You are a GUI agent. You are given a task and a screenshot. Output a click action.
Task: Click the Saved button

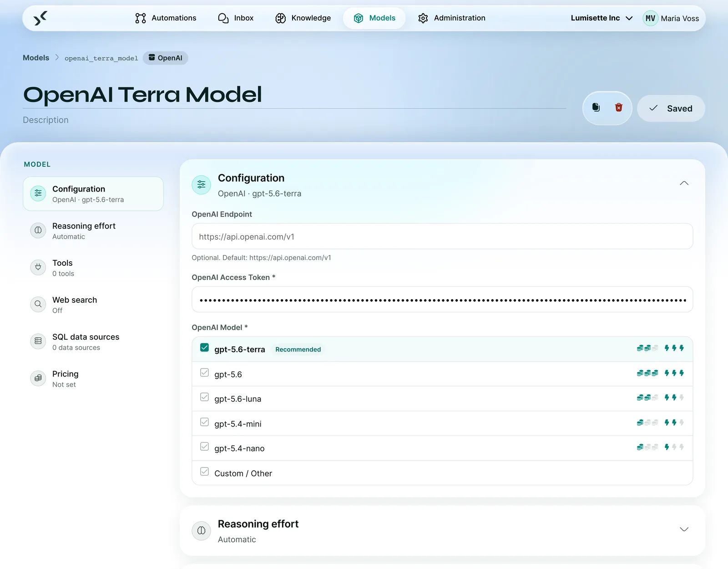click(671, 108)
